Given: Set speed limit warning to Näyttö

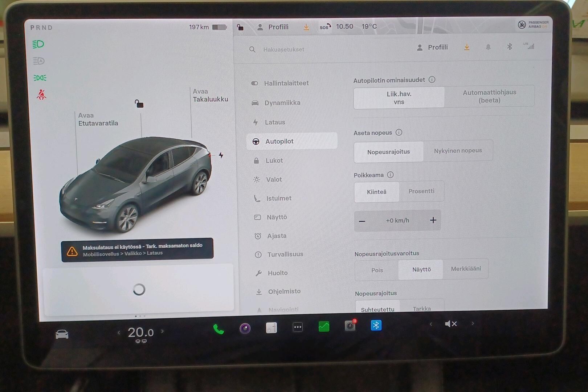Looking at the screenshot, I should [421, 269].
